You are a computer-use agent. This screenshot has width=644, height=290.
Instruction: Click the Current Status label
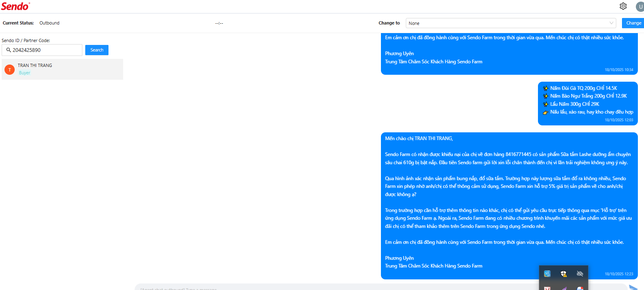coord(18,23)
